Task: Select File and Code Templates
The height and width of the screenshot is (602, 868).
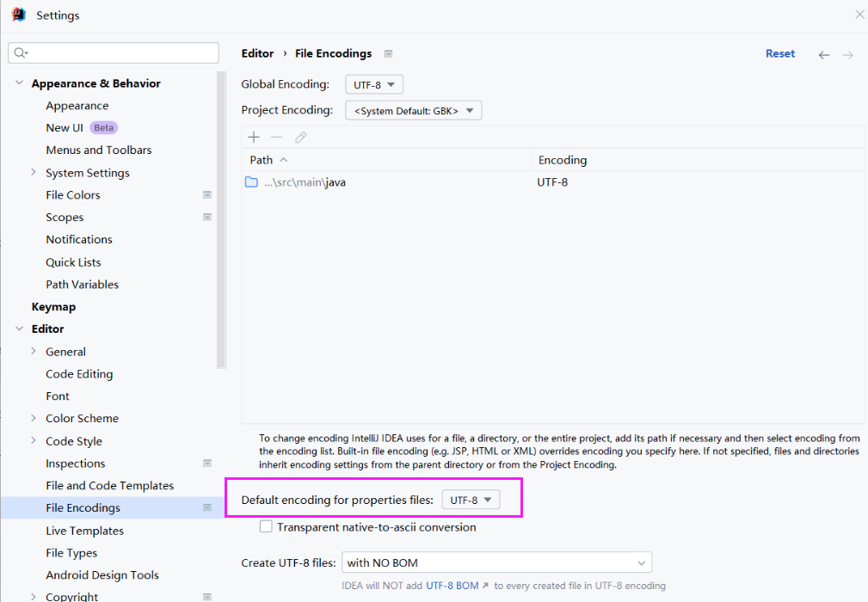Action: point(109,486)
